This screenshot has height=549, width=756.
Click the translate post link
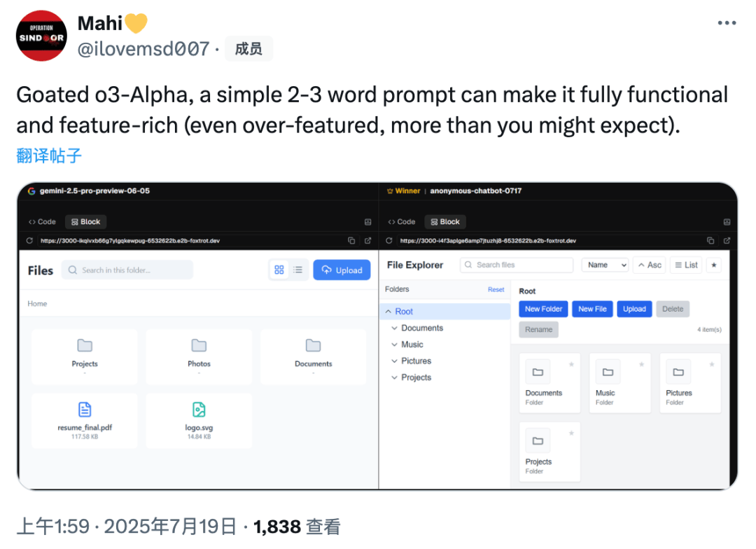[x=49, y=156]
